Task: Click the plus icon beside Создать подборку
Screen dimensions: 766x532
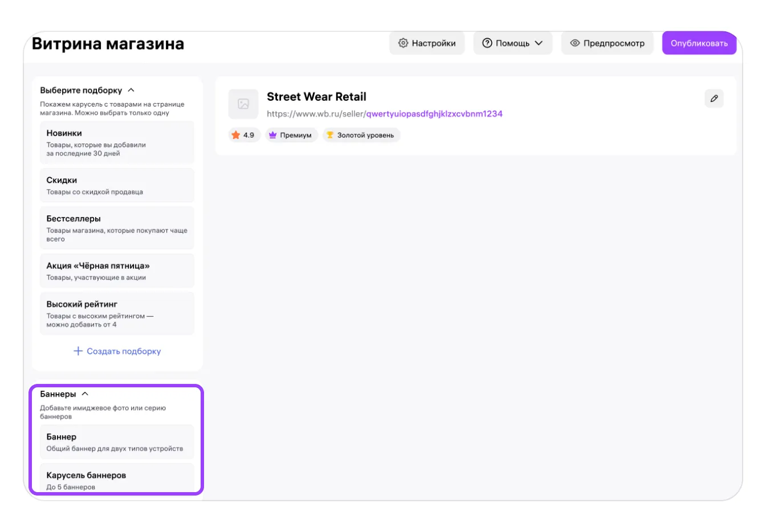Action: tap(79, 351)
